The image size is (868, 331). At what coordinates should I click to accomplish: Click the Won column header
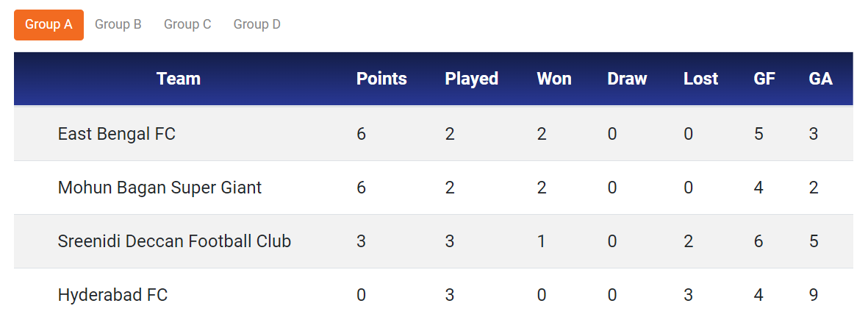tap(554, 79)
